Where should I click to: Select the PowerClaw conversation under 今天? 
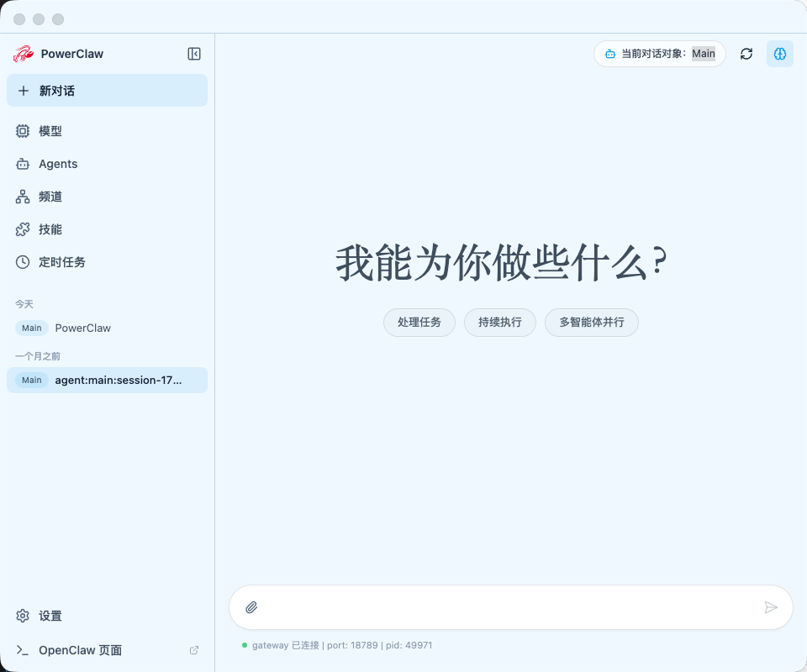(83, 328)
